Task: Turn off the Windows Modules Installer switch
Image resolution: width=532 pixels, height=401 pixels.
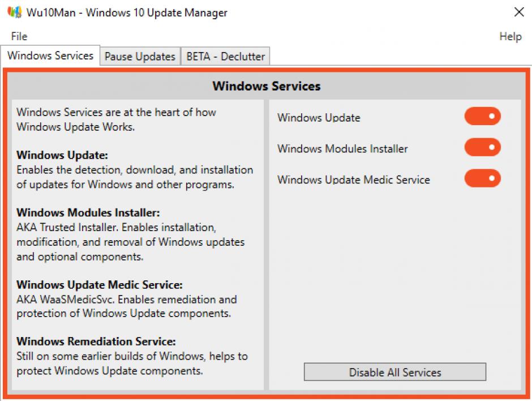Action: [x=482, y=148]
